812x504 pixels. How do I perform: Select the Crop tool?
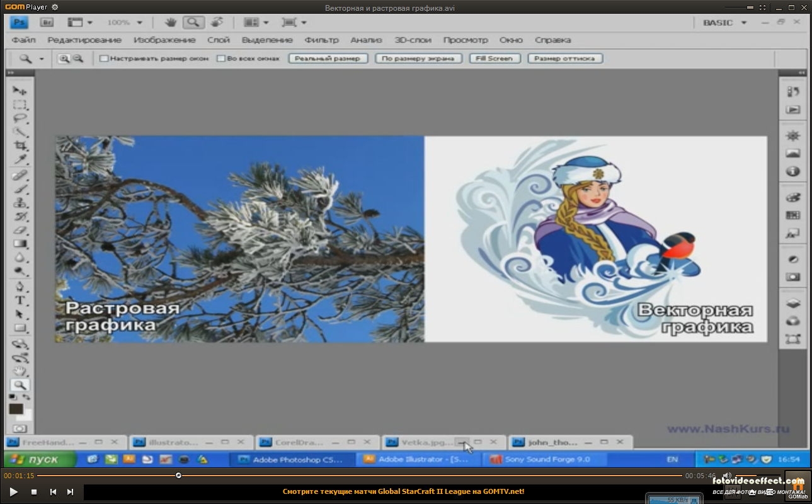20,146
